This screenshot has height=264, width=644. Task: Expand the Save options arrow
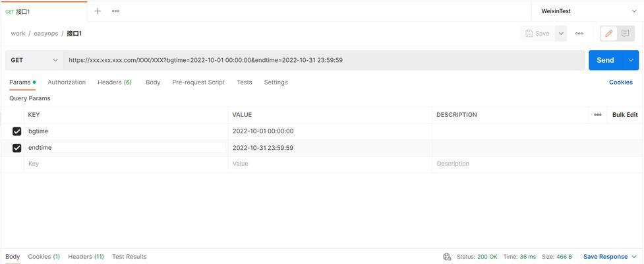click(561, 33)
